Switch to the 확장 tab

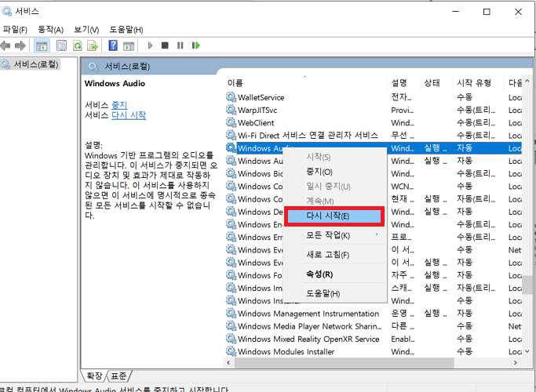coord(94,376)
